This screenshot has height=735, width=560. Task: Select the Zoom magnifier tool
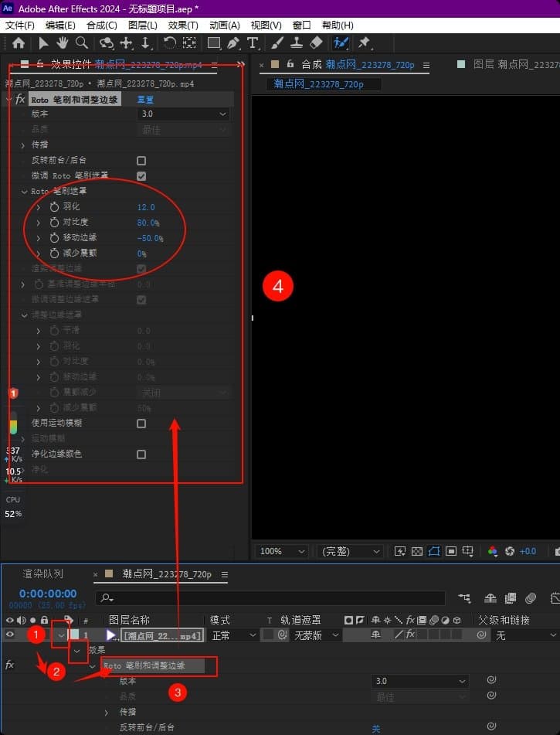coord(81,43)
